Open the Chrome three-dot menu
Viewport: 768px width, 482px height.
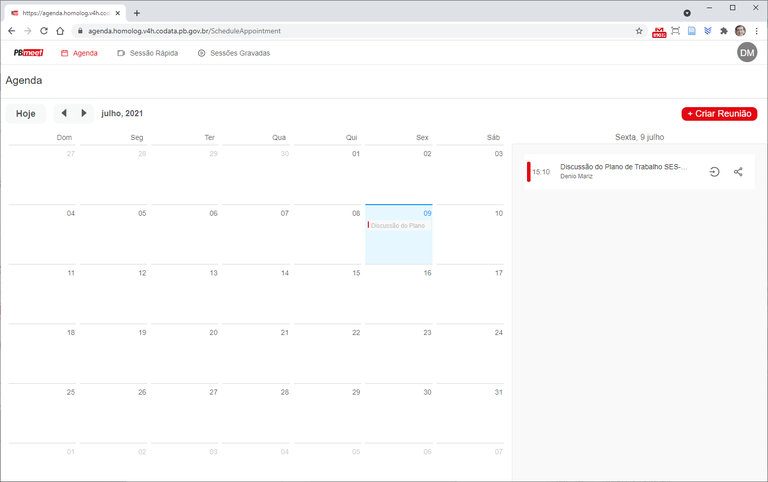756,31
